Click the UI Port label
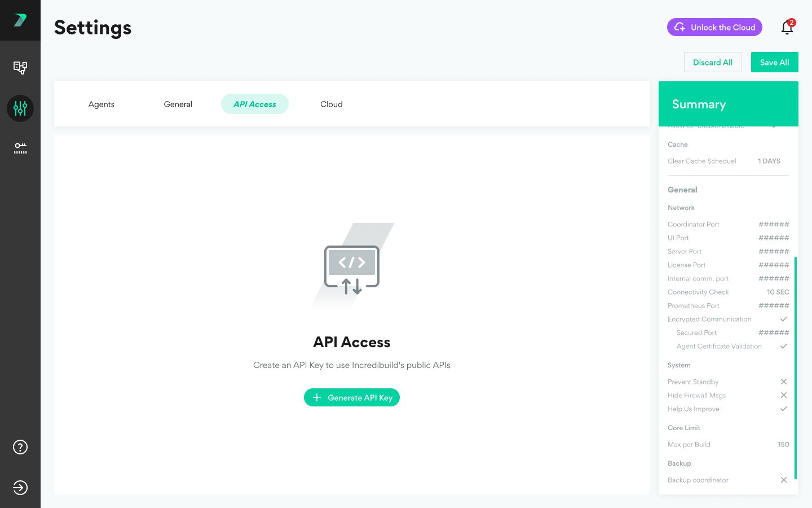812x508 pixels. [x=678, y=238]
